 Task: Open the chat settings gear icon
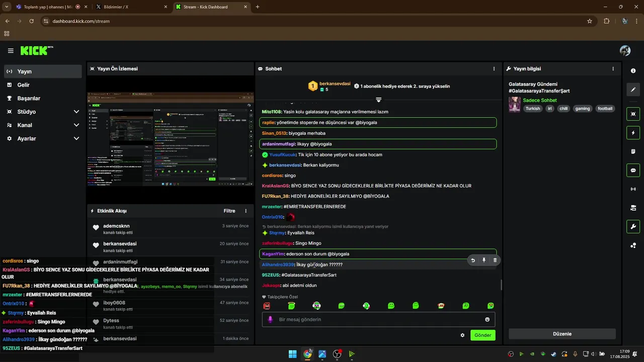(462, 335)
